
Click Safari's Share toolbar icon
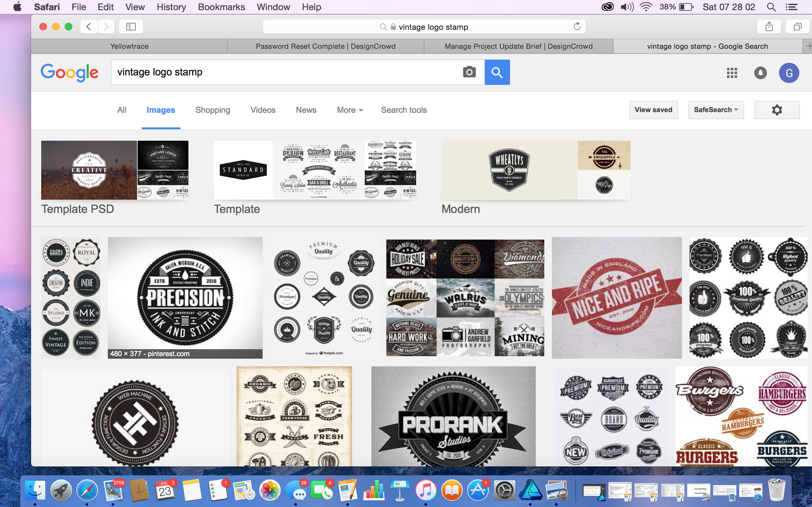(769, 27)
